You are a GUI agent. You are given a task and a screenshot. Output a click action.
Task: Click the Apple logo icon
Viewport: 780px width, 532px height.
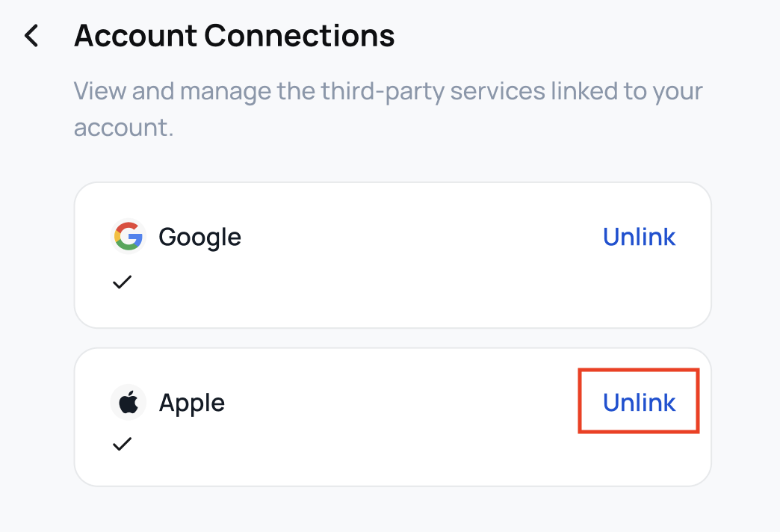point(128,403)
